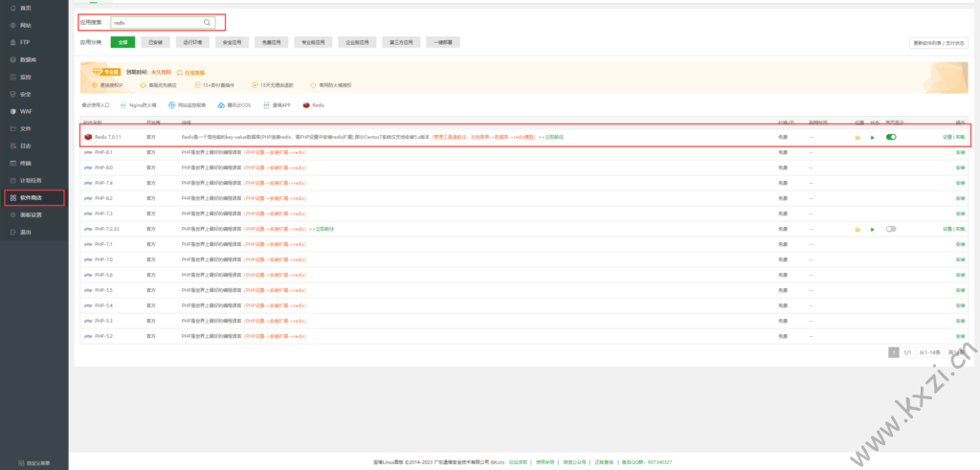Open the 堡塔APP recent shortcut
This screenshot has height=470, width=980.
click(277, 105)
